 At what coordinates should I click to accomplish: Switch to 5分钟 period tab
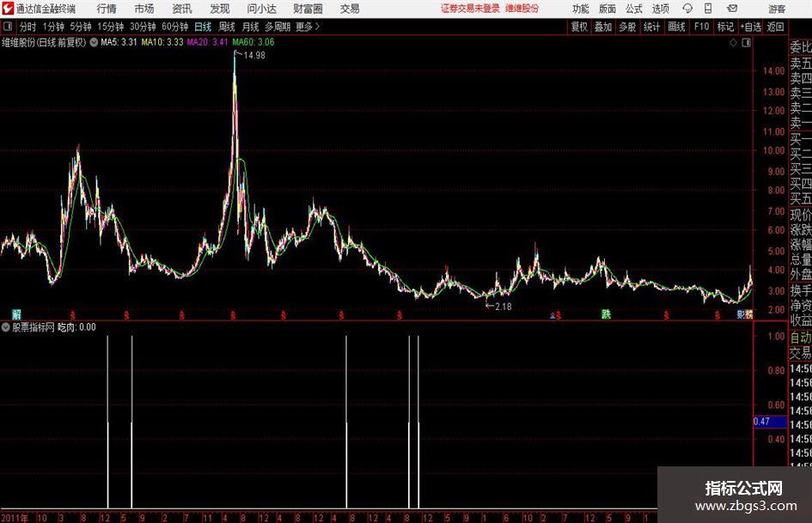pyautogui.click(x=81, y=27)
